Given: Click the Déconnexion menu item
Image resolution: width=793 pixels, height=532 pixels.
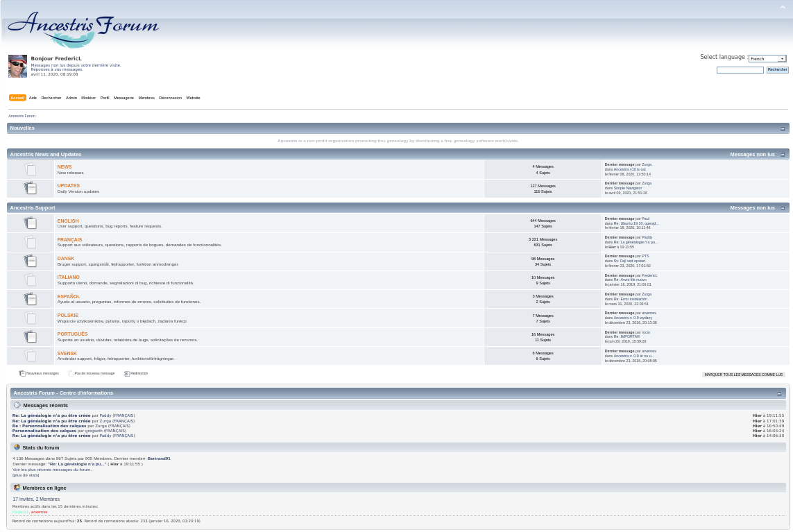Looking at the screenshot, I should [x=171, y=98].
